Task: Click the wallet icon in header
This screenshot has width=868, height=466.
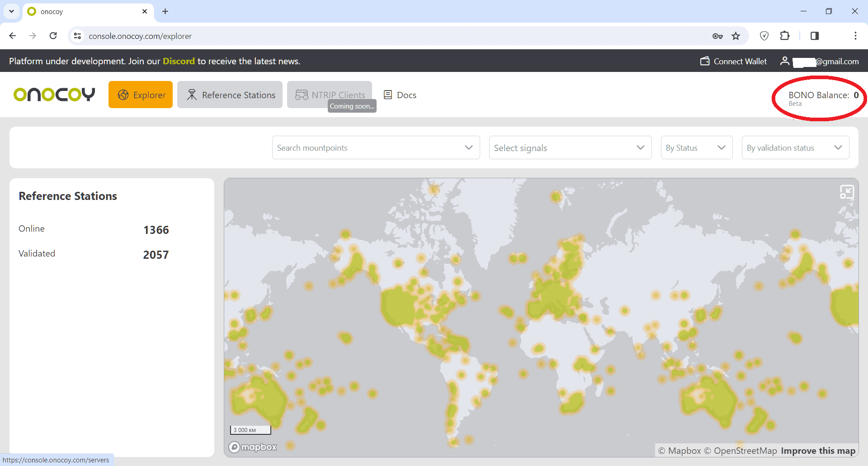Action: [705, 61]
